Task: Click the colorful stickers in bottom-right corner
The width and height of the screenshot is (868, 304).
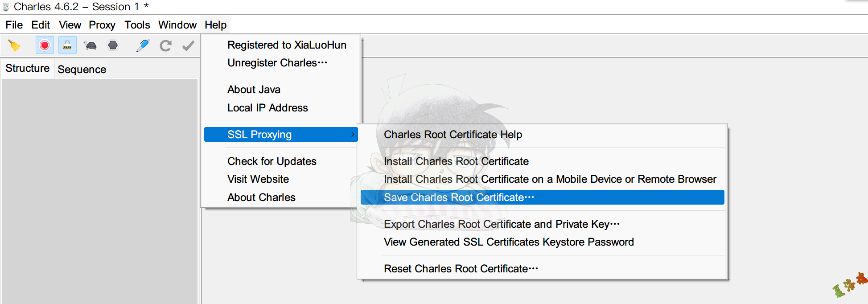Action: [x=850, y=285]
